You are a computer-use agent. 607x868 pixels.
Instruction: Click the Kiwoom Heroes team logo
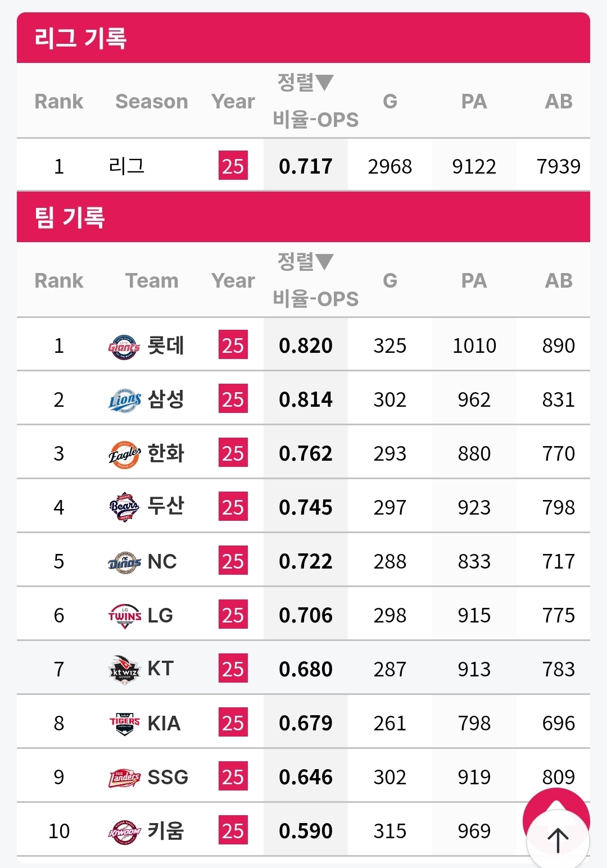[124, 831]
